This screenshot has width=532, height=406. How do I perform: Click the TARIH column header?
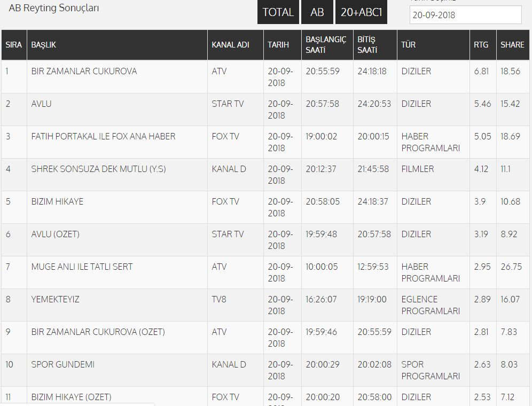(x=278, y=45)
